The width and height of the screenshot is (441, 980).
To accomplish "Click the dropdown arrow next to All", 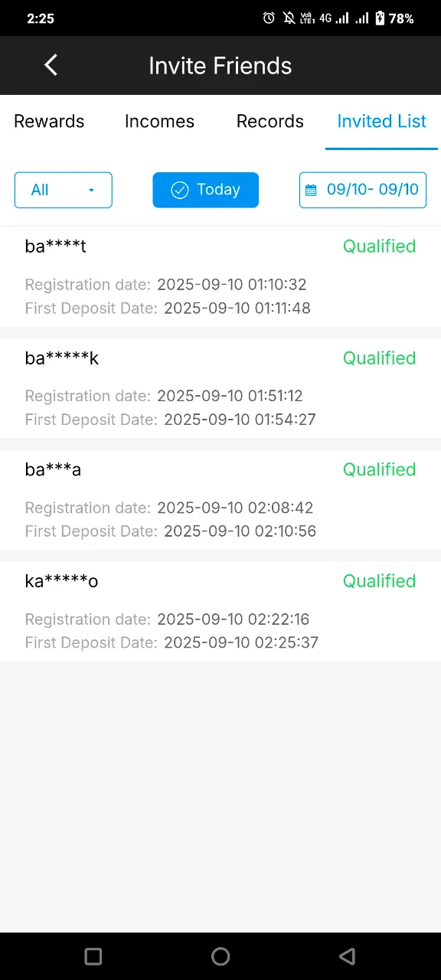I will click(91, 191).
